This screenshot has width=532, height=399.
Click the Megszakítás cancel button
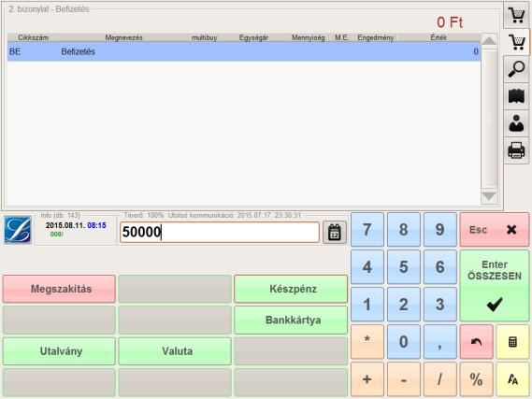click(x=59, y=289)
